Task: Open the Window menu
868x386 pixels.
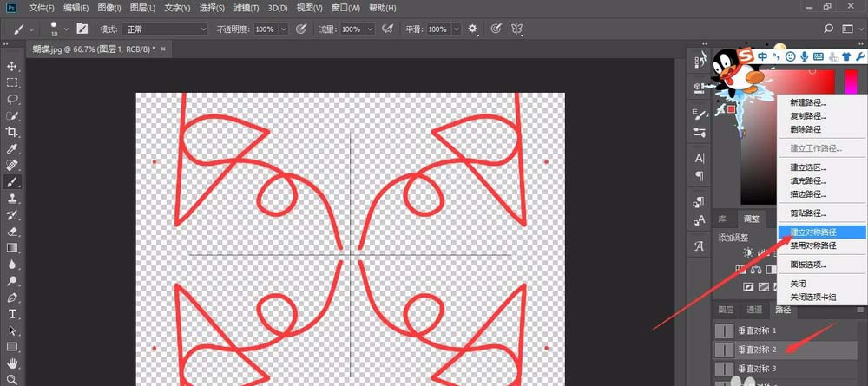Action: tap(345, 8)
